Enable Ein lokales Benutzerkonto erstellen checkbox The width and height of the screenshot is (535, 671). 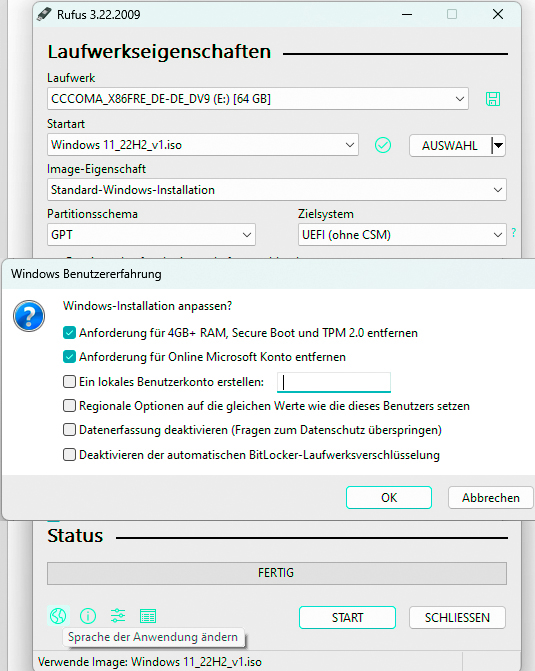tap(69, 381)
